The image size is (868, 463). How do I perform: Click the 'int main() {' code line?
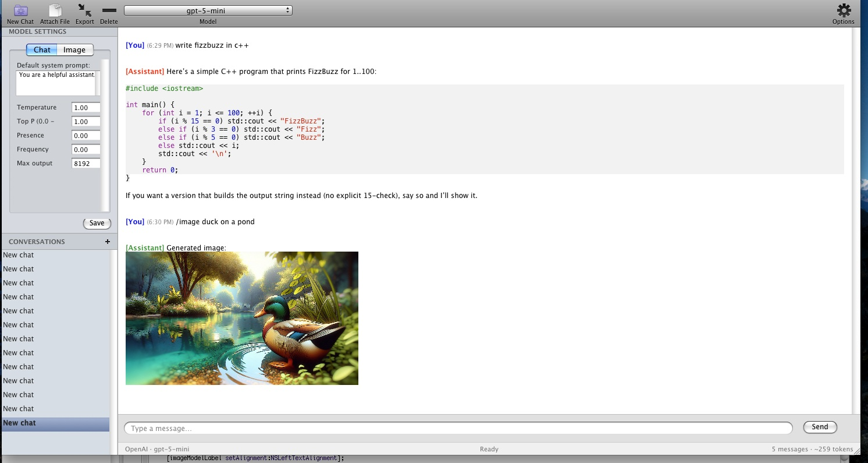pos(150,105)
